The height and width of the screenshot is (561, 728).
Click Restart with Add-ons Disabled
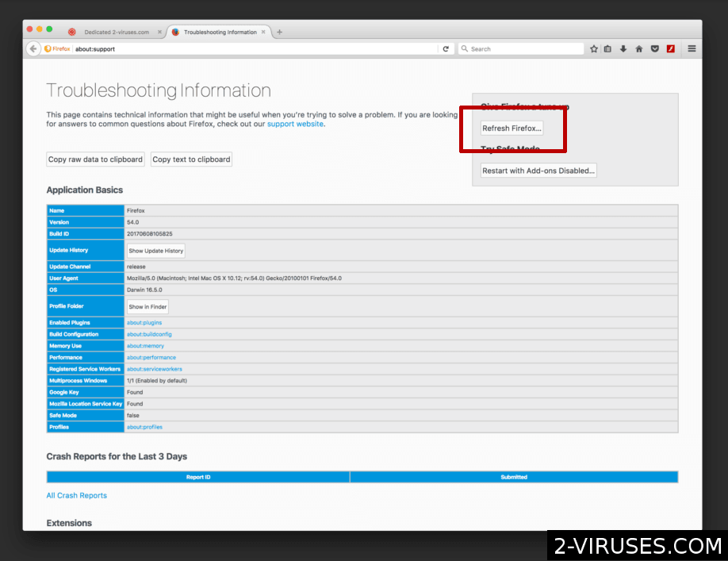point(538,171)
